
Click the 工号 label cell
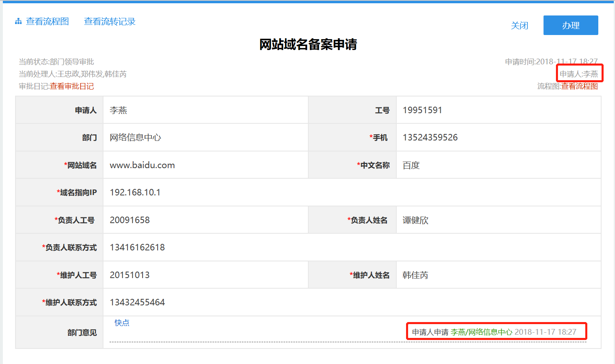pyautogui.click(x=352, y=110)
